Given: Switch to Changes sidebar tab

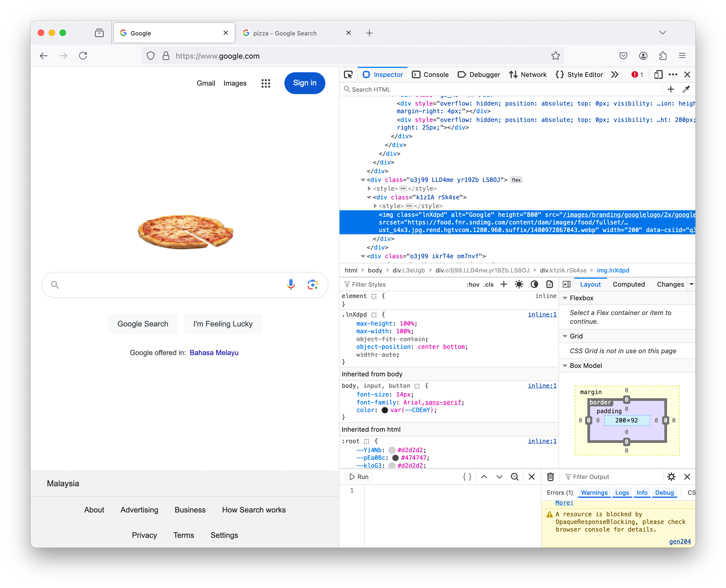Looking at the screenshot, I should pyautogui.click(x=670, y=284).
